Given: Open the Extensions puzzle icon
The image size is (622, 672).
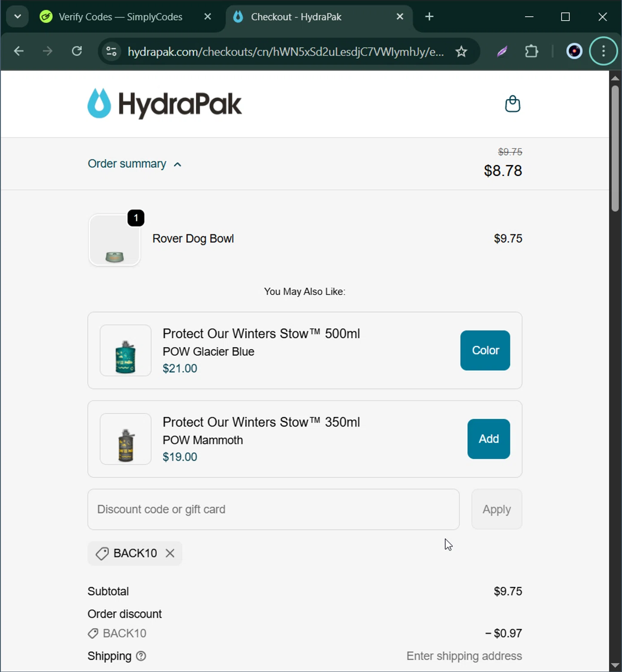Looking at the screenshot, I should tap(531, 52).
